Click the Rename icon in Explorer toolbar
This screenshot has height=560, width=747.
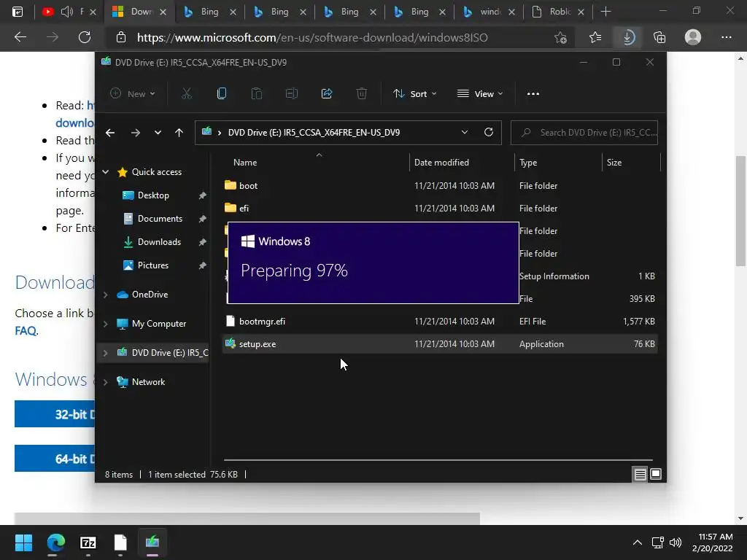coord(292,94)
